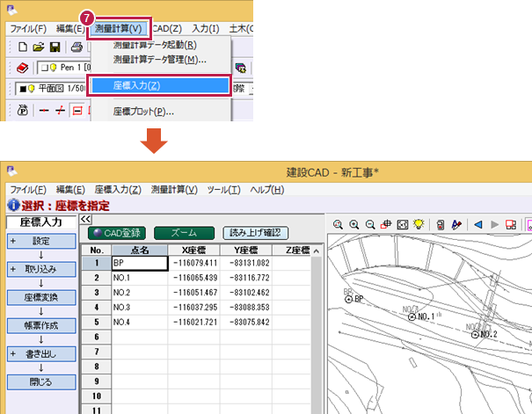Viewport: 532px width, 414px height.
Task: Expand the 書き出し step in workflow panel
Action: (12, 353)
